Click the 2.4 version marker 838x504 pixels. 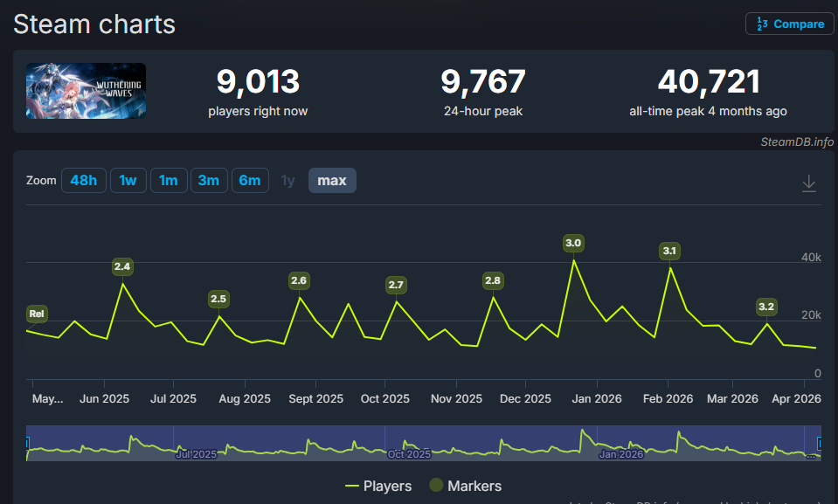122,266
